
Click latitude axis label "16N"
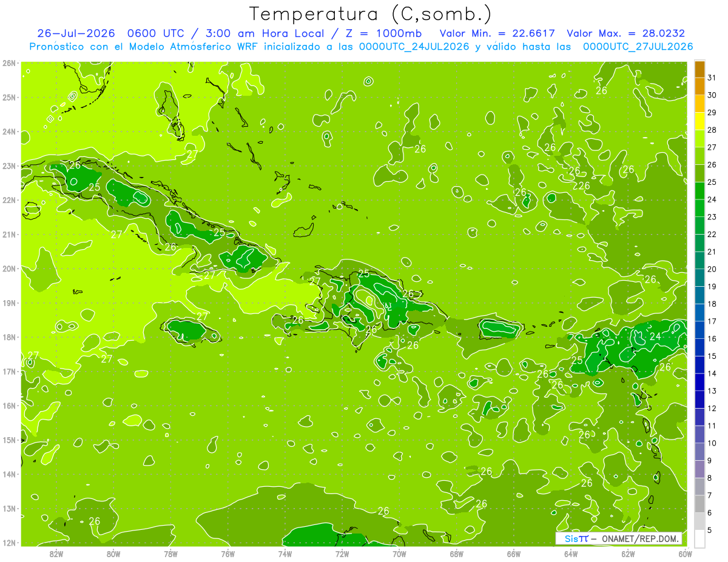(9, 406)
